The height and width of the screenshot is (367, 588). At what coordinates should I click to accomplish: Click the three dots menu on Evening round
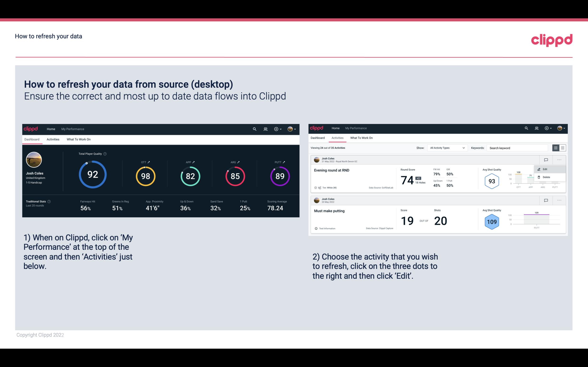[x=559, y=159]
